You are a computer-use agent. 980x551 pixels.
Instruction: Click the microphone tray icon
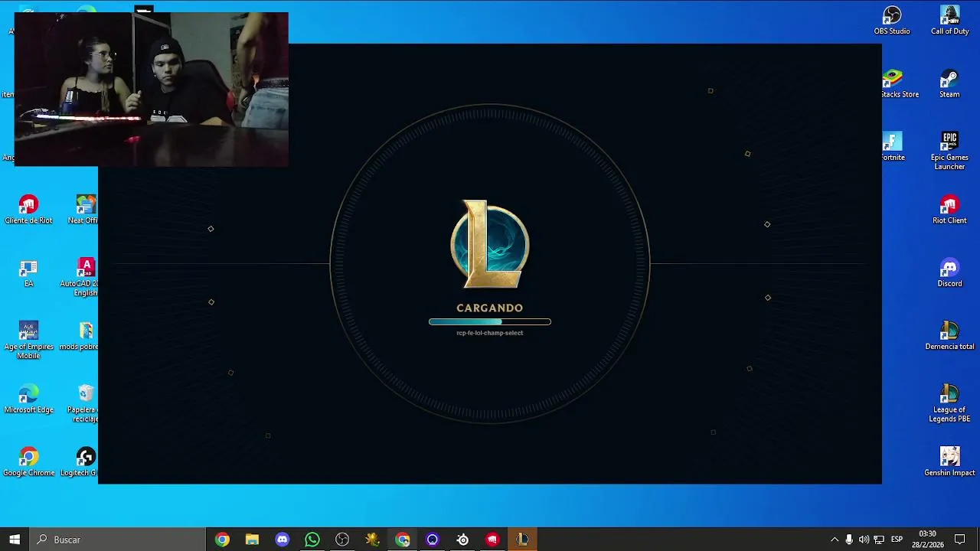coord(849,540)
